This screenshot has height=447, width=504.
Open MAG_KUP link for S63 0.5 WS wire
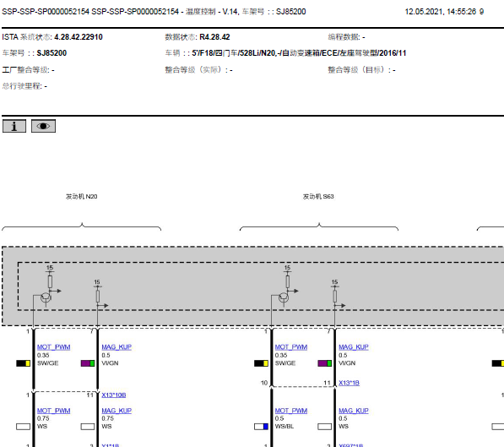click(354, 411)
